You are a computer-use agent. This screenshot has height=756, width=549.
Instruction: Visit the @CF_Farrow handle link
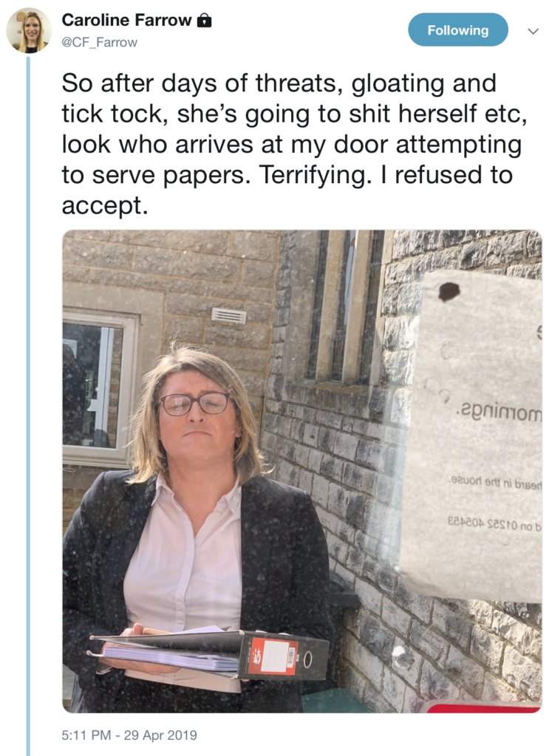coord(99,42)
